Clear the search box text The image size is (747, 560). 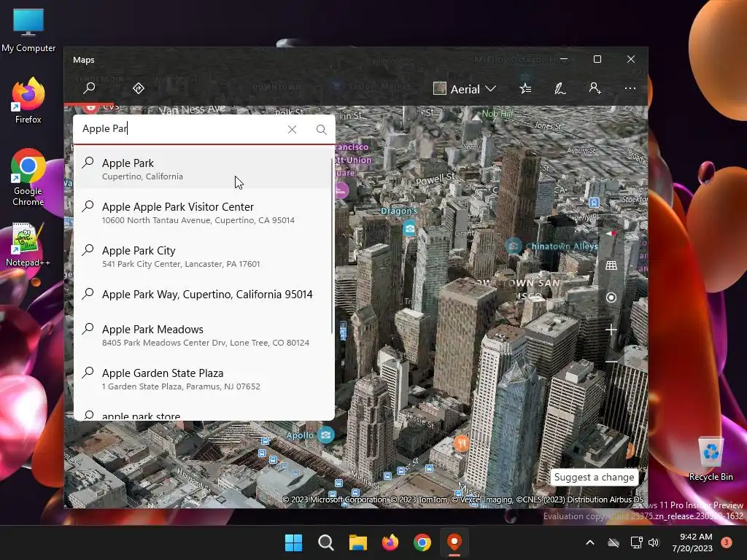292,130
